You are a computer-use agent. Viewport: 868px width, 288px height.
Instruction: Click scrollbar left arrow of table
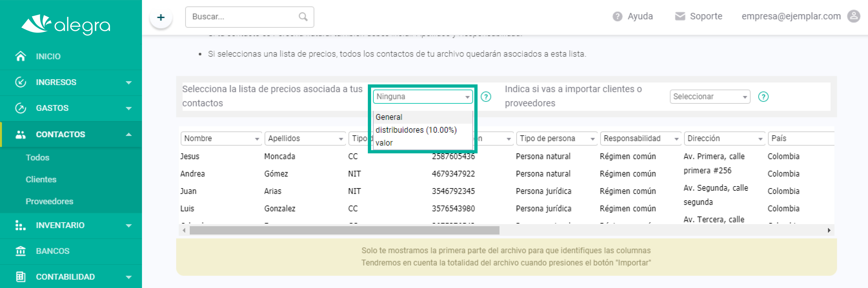pos(184,230)
